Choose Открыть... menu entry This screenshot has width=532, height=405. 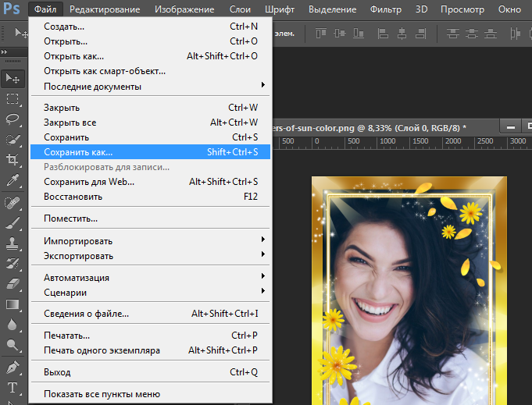tap(150, 41)
